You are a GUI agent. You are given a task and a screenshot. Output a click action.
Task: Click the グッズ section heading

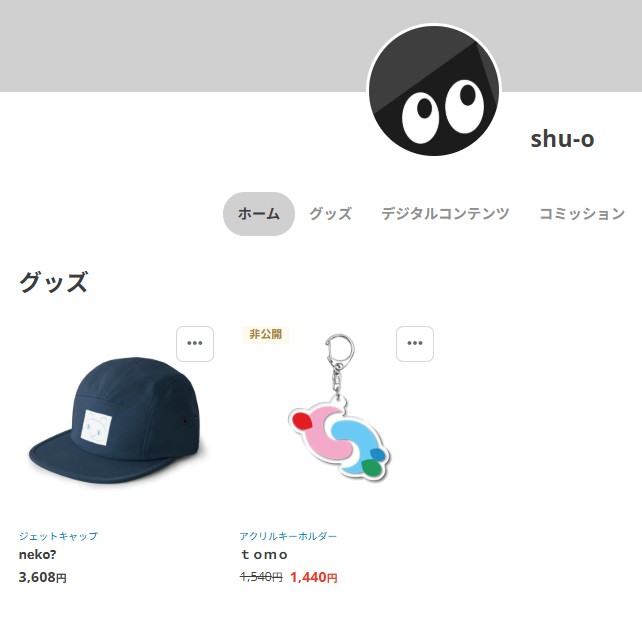click(54, 282)
